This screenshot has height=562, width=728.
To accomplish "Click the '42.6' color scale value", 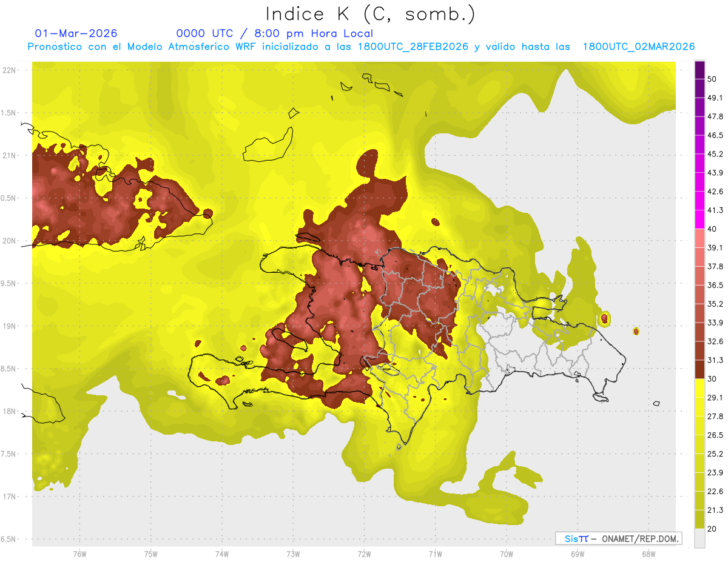I will point(715,192).
